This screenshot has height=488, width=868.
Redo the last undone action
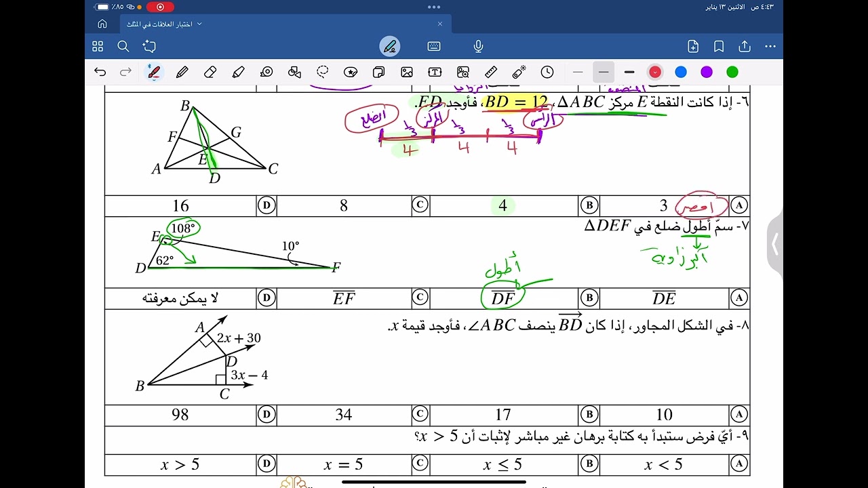pos(125,72)
